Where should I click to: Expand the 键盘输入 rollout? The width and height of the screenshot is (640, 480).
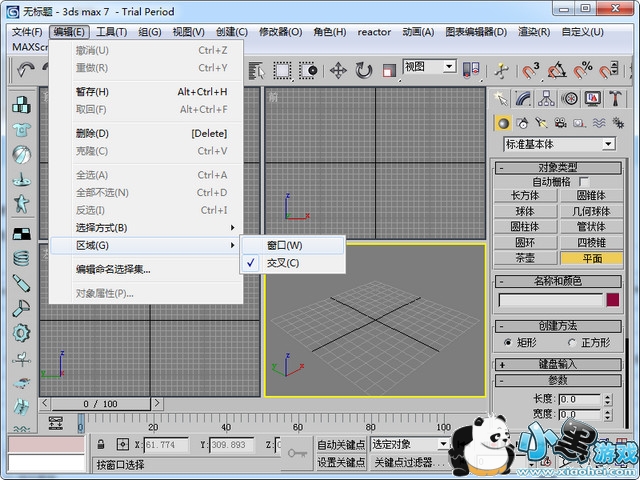(564, 364)
